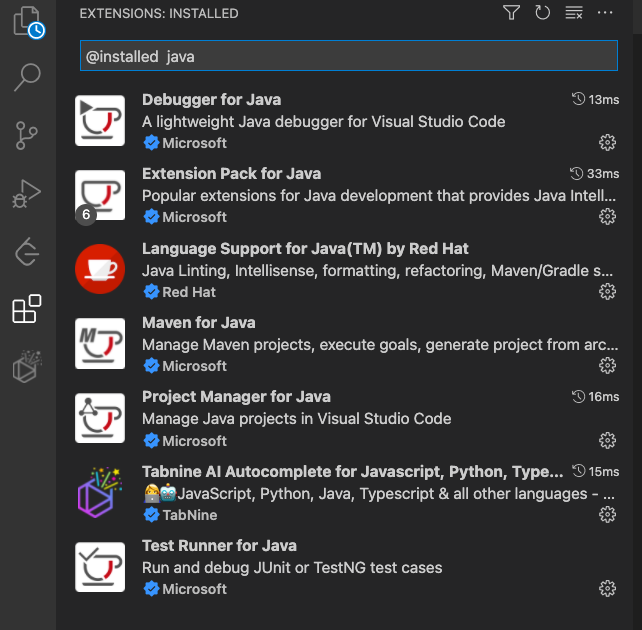The height and width of the screenshot is (630, 642).
Task: Select Project Manager for Java title
Action: pyautogui.click(x=236, y=397)
